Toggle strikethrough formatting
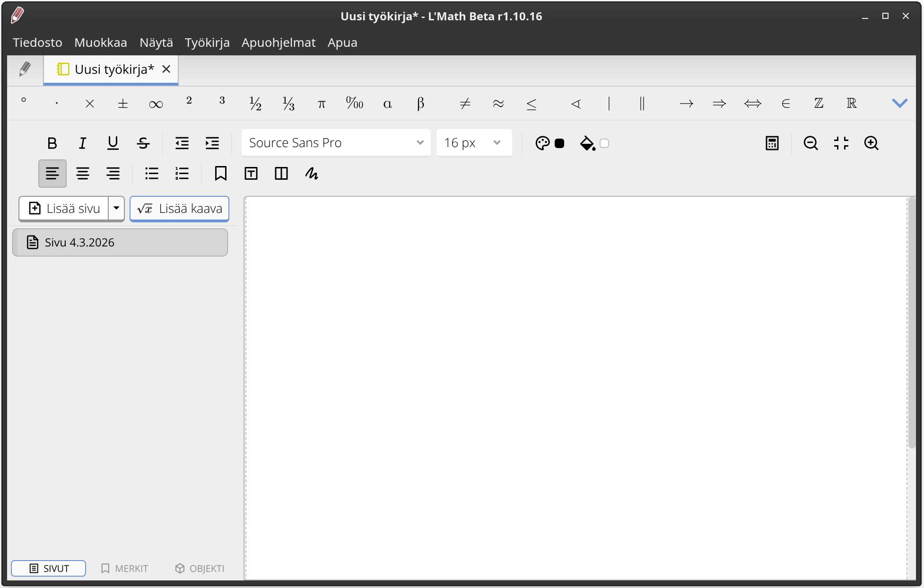 pyautogui.click(x=143, y=143)
